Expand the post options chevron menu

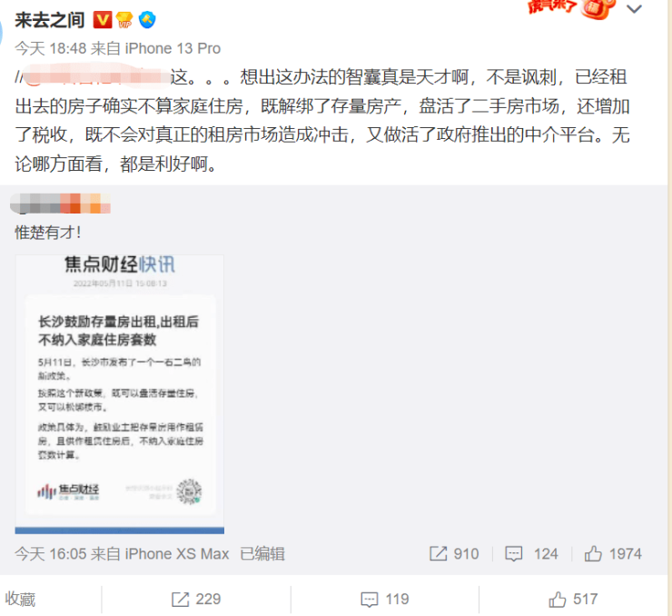coord(634,8)
